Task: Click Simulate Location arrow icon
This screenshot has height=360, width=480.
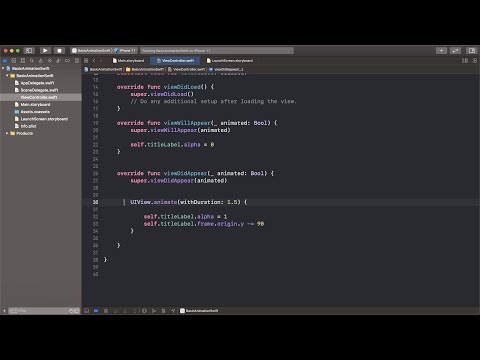Action: click(173, 311)
